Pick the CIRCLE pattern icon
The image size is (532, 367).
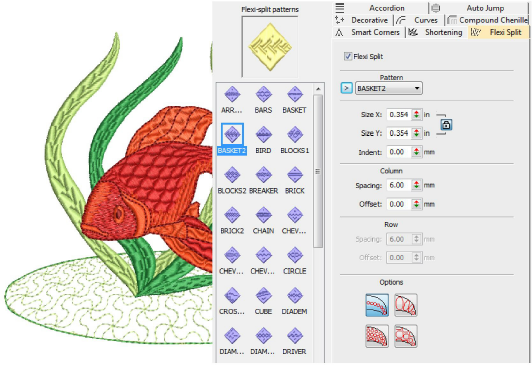click(294, 255)
